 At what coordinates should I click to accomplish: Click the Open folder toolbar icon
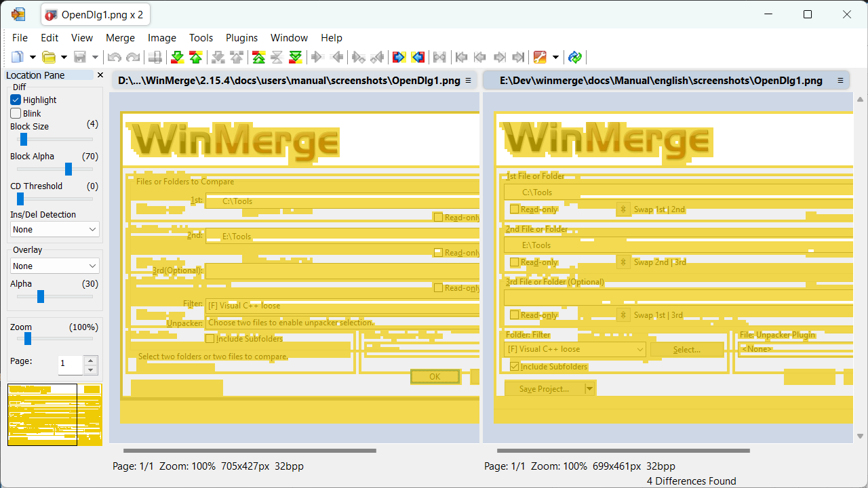[x=49, y=58]
